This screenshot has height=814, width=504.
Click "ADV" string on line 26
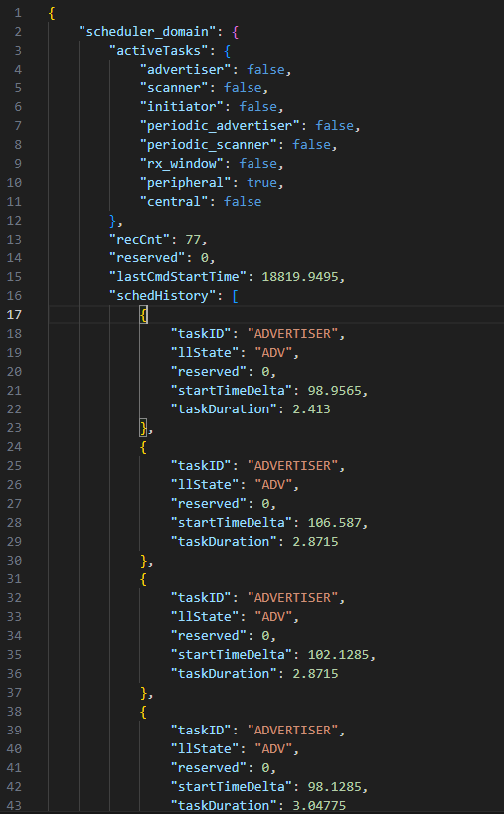pyautogui.click(x=273, y=484)
